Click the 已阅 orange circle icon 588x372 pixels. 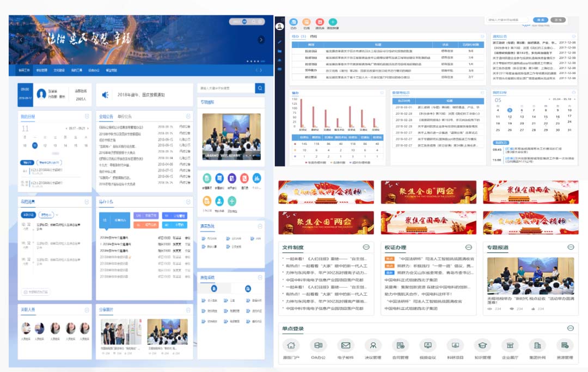tap(307, 22)
